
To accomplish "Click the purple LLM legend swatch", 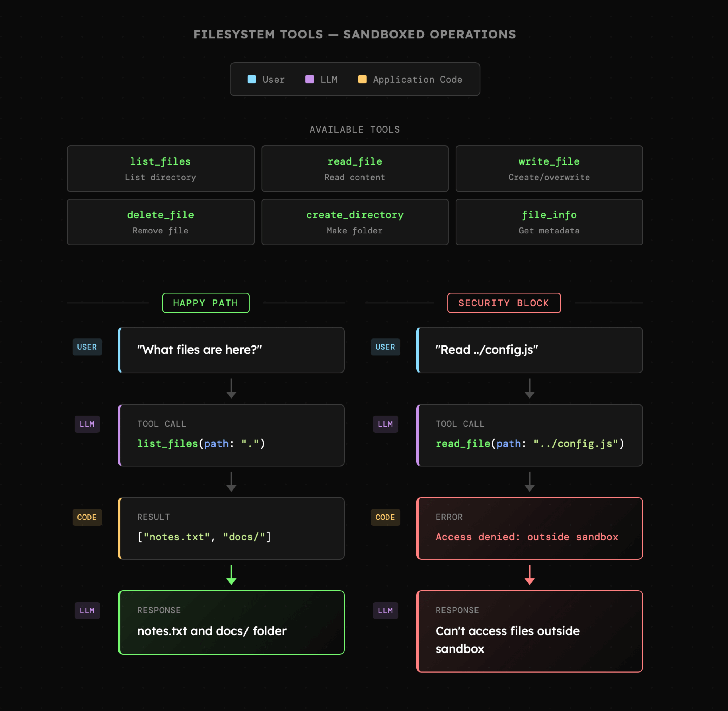I will (310, 79).
